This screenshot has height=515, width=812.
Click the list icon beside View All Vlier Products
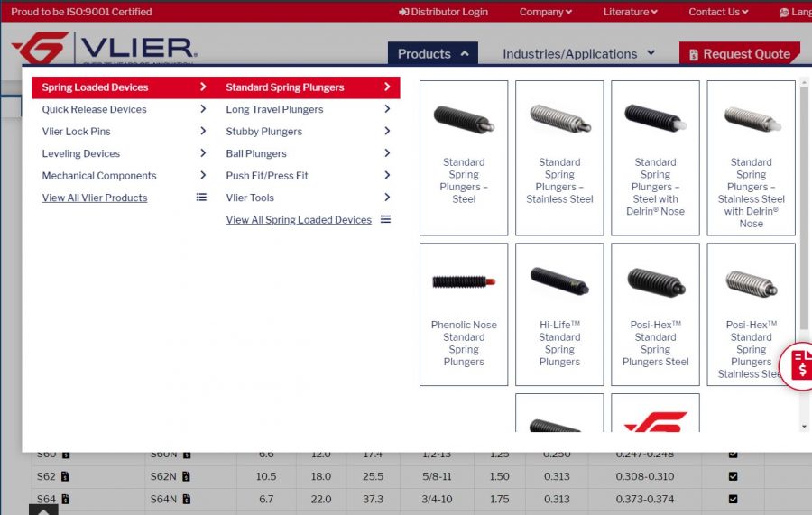(201, 198)
